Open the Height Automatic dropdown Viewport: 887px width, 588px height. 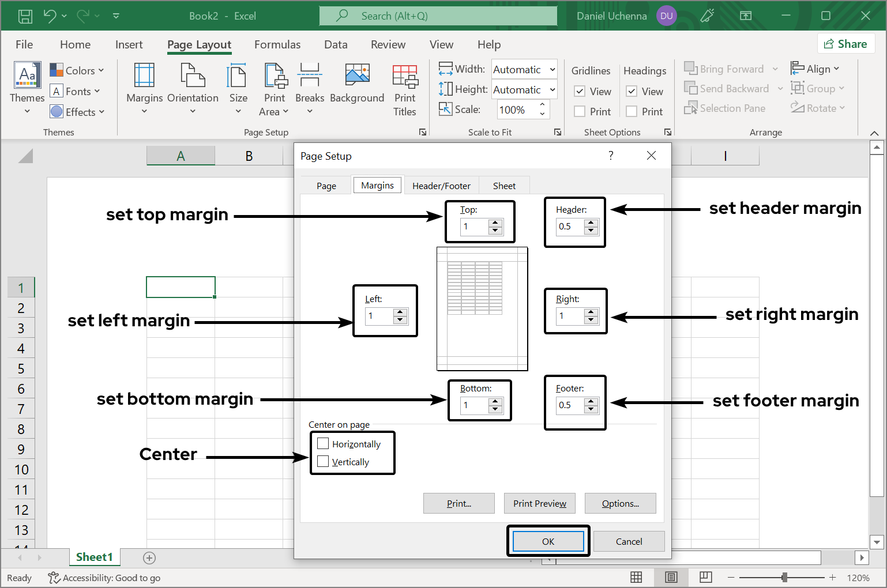[x=552, y=89]
